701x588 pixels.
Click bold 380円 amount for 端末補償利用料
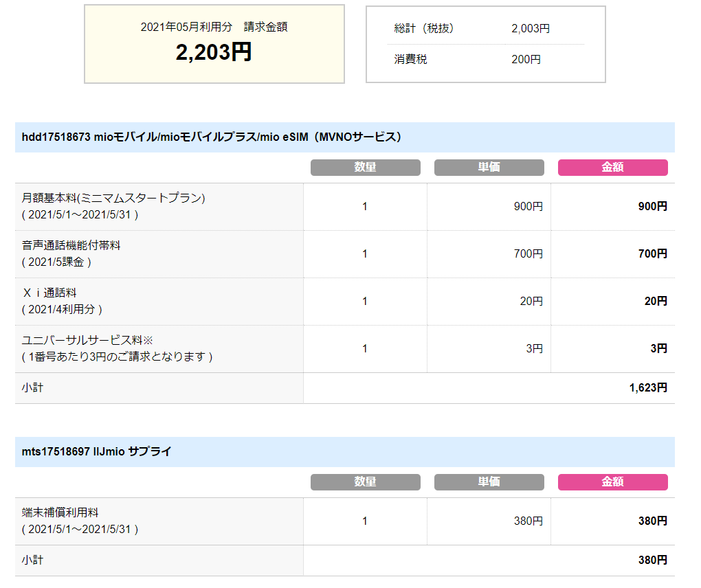pos(653,521)
